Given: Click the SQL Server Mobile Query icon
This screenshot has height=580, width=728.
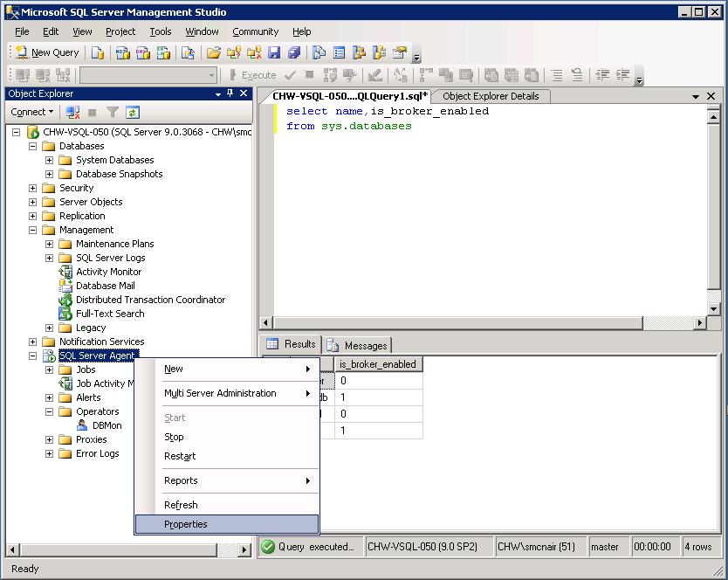Looking at the screenshot, I should point(188,52).
